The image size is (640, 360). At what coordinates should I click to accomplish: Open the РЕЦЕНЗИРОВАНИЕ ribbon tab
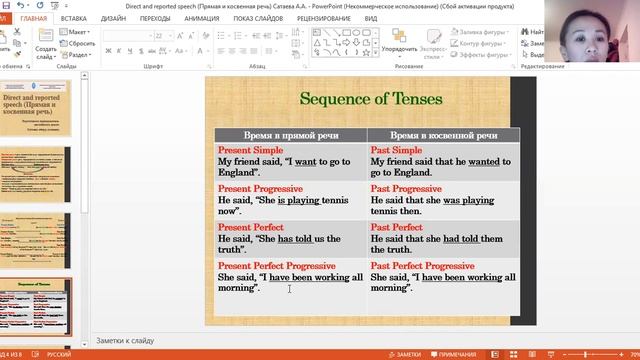tap(324, 18)
